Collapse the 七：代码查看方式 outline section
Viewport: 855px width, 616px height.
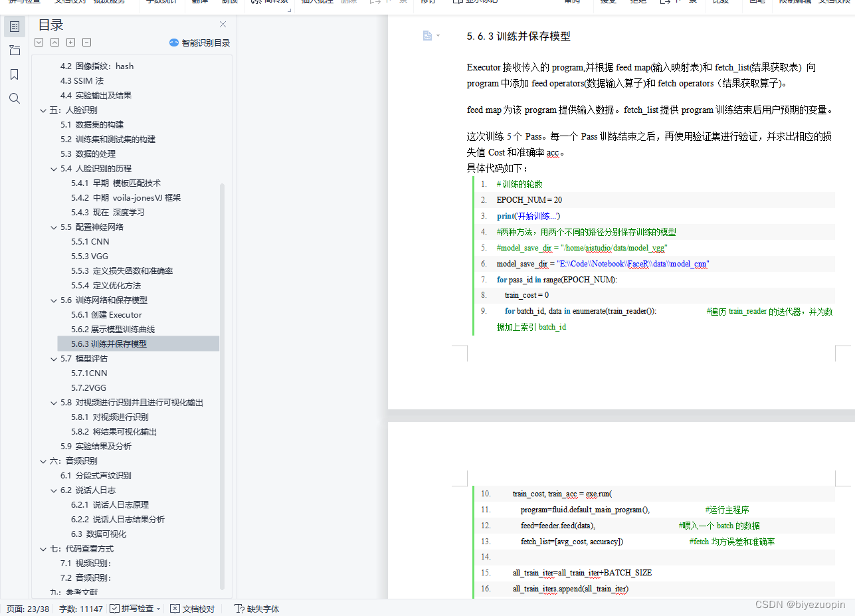coord(43,549)
